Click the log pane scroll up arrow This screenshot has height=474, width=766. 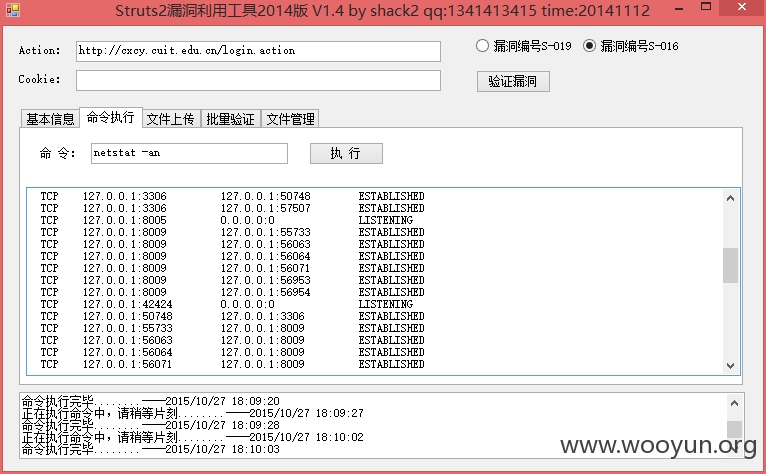[734, 403]
